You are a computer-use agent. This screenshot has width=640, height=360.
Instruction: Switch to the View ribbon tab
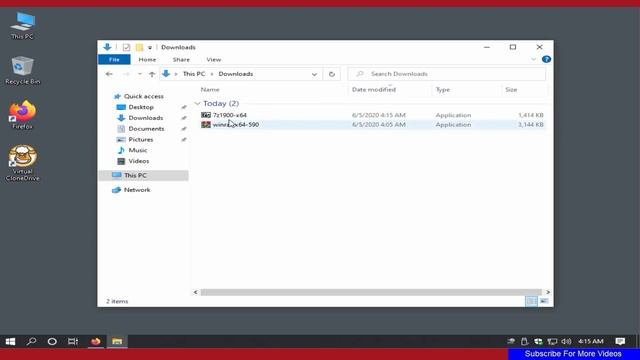[213, 60]
